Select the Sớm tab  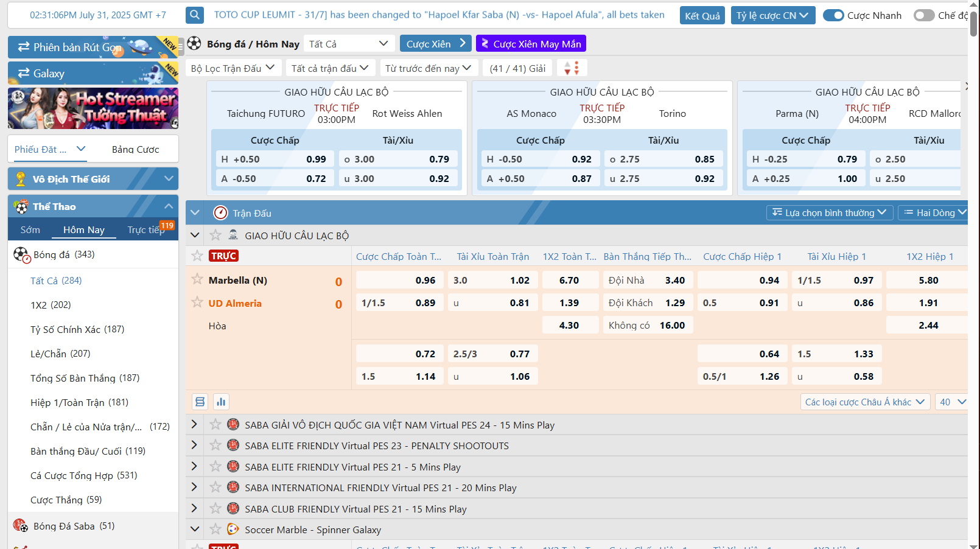coord(30,229)
